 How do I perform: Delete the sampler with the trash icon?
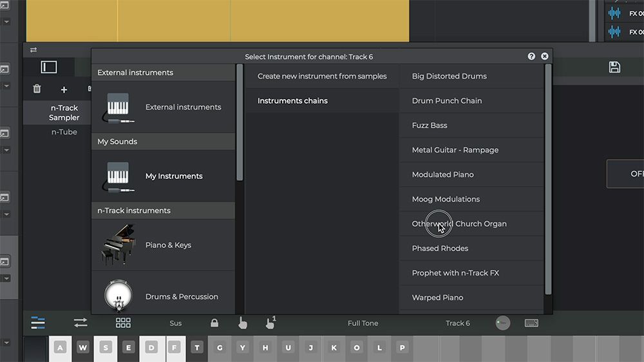click(37, 89)
